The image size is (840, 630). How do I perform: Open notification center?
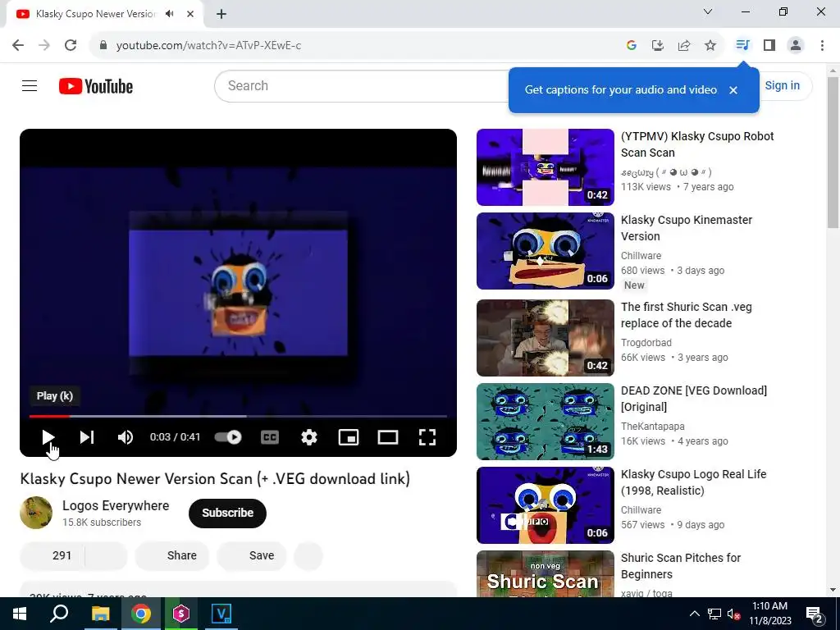(814, 614)
